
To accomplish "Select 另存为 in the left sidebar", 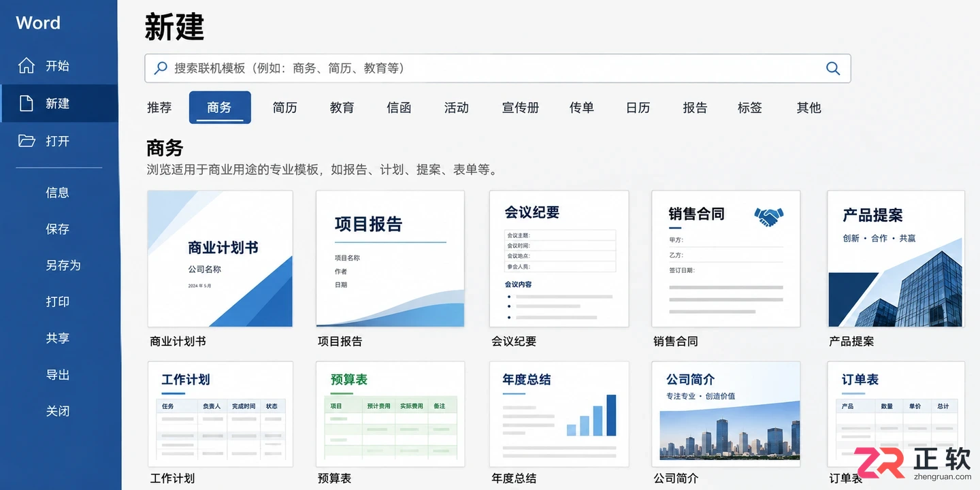I will tap(63, 265).
